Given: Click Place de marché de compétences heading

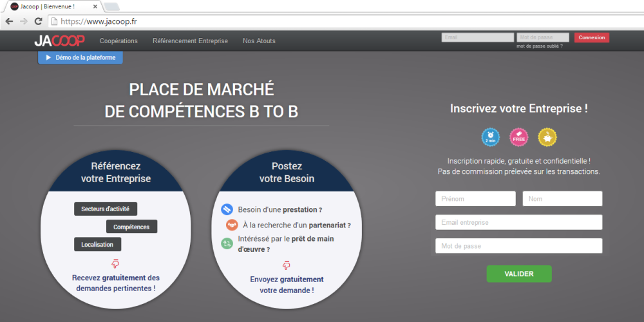Looking at the screenshot, I should tap(201, 100).
